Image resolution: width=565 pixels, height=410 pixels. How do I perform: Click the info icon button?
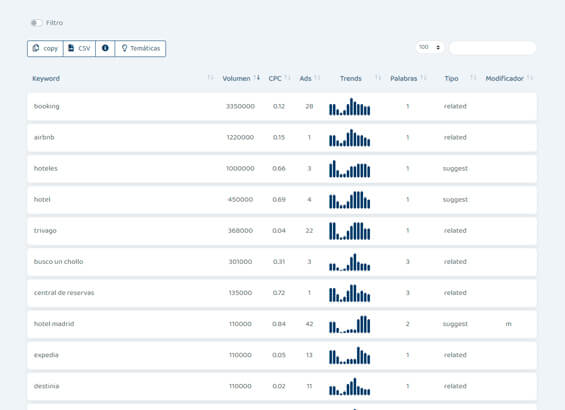(105, 48)
